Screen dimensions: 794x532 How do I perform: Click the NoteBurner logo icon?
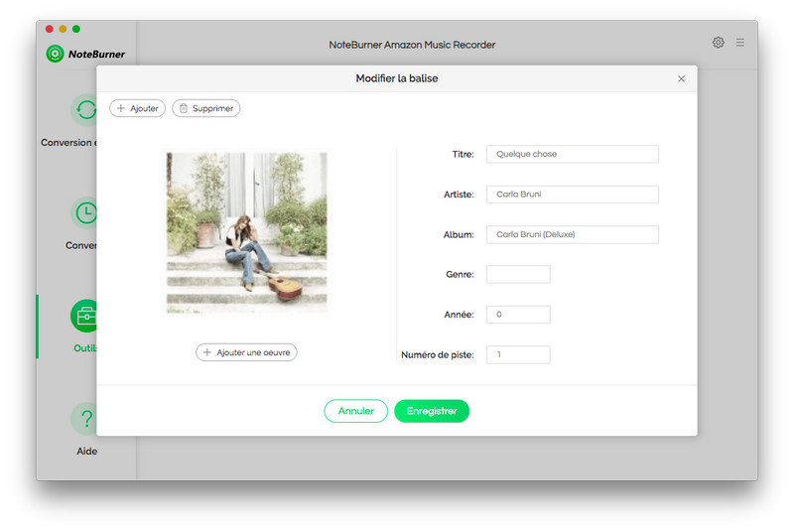pos(55,54)
